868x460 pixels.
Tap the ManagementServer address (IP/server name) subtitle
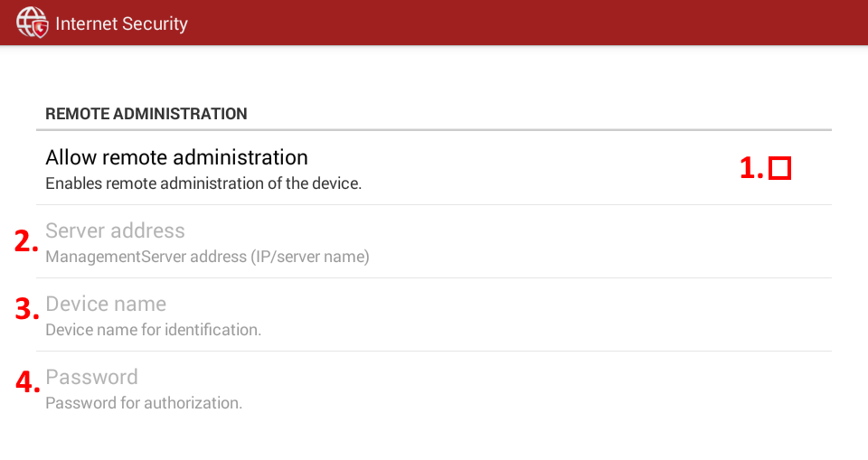pyautogui.click(x=207, y=257)
